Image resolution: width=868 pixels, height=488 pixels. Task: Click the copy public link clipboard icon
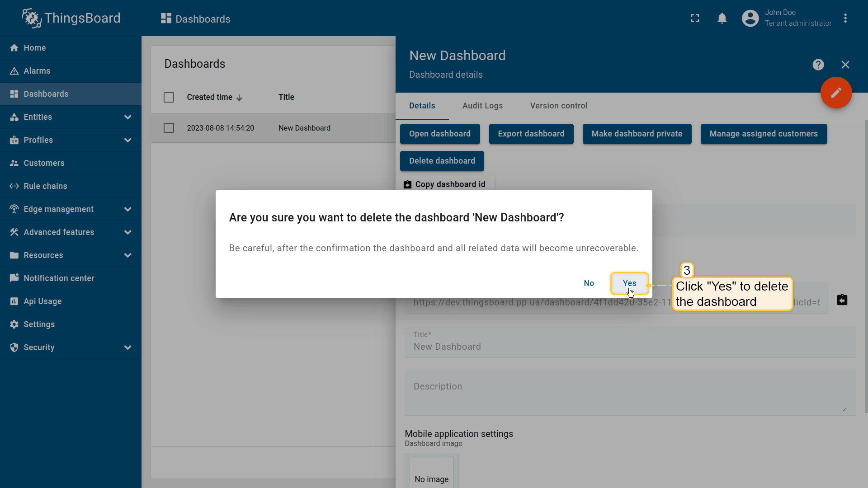pos(842,300)
